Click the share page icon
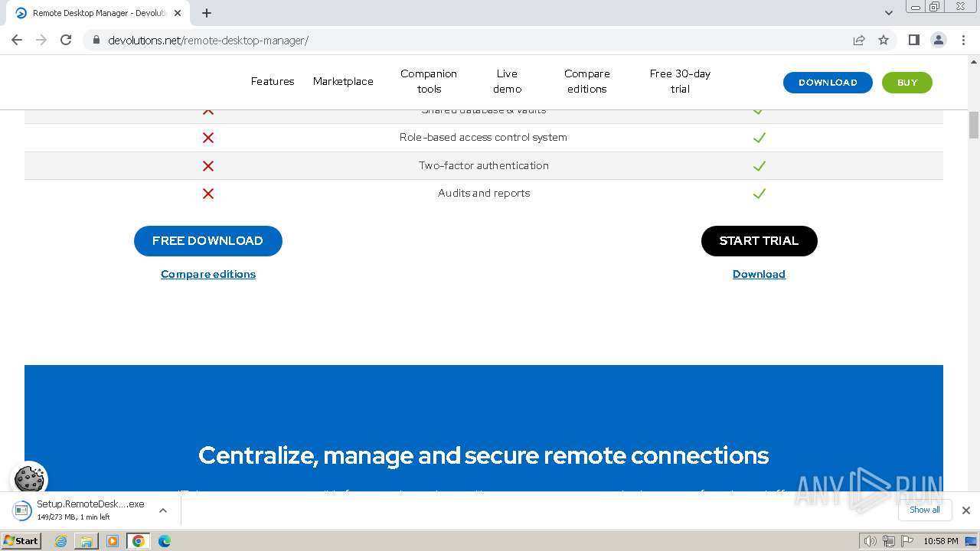This screenshot has width=980, height=551. (859, 40)
